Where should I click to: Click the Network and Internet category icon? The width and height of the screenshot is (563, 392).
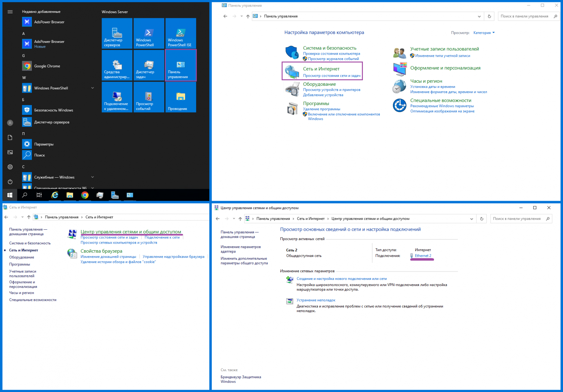click(x=292, y=71)
